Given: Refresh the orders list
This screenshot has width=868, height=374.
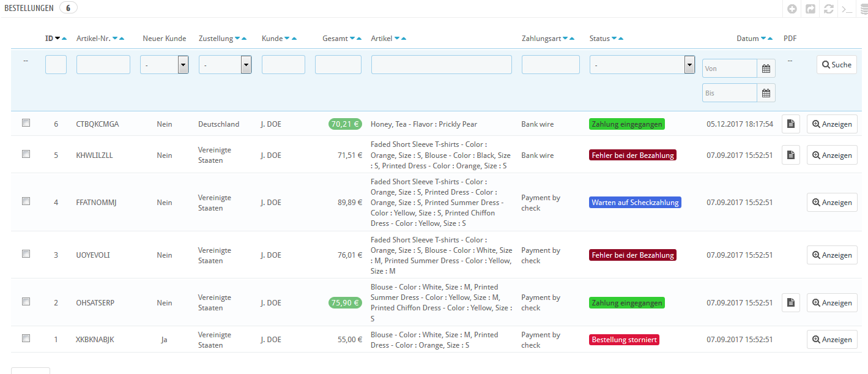Looking at the screenshot, I should click(829, 9).
